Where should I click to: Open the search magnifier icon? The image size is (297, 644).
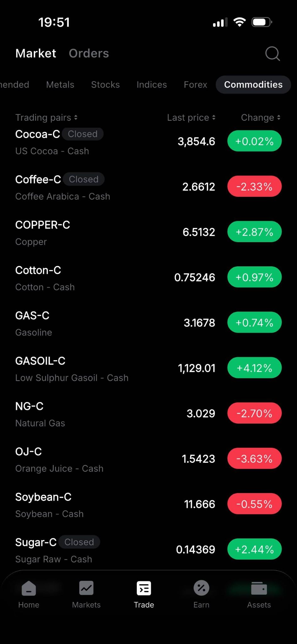272,53
